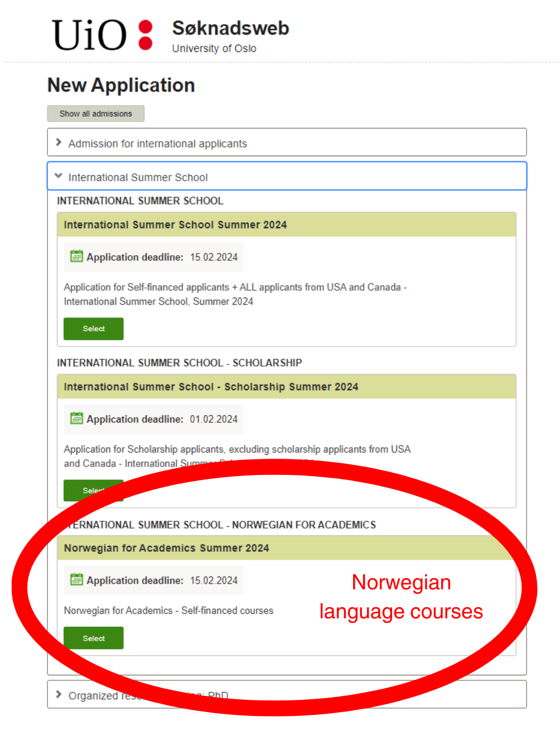Click 'International Summer School - Scholarship Summer 2024' title

pyautogui.click(x=211, y=387)
